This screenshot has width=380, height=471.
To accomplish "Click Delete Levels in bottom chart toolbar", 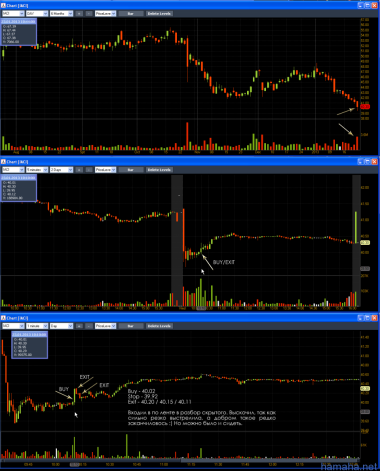I will [x=159, y=326].
